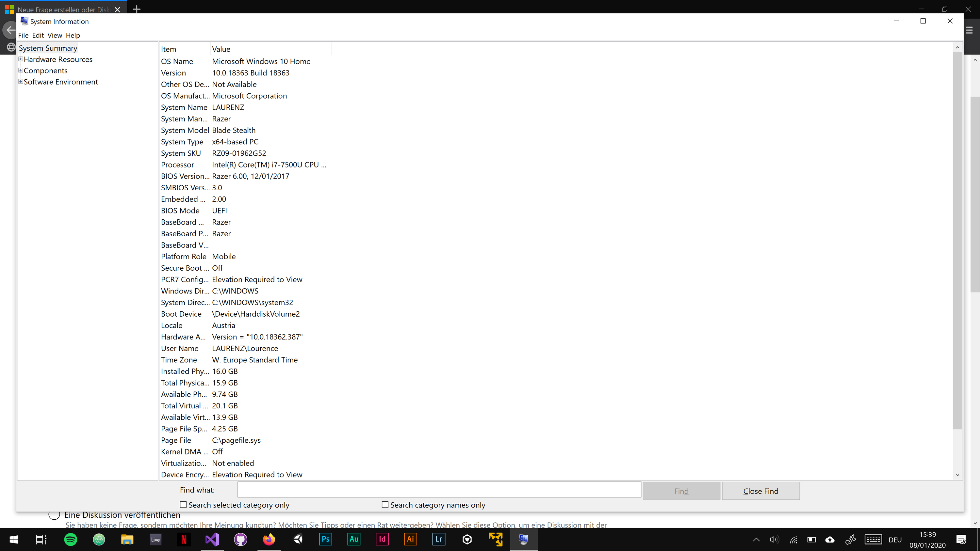Image resolution: width=980 pixels, height=551 pixels.
Task: Open Task View in taskbar
Action: point(41,539)
